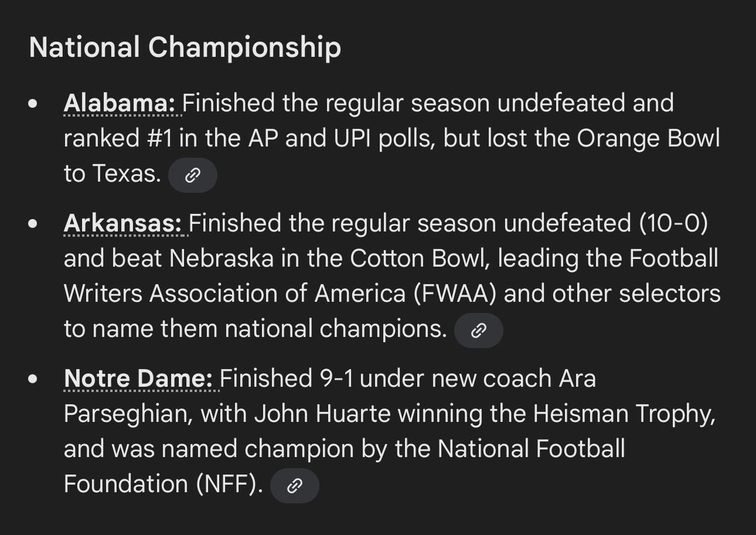
Task: Click the bullet point beside Alabama
Action: click(x=35, y=104)
